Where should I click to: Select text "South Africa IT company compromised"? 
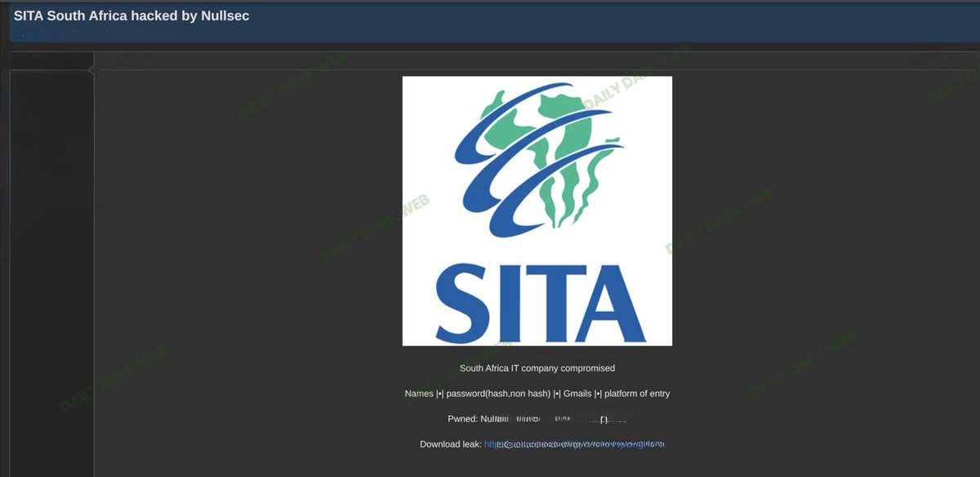click(537, 368)
